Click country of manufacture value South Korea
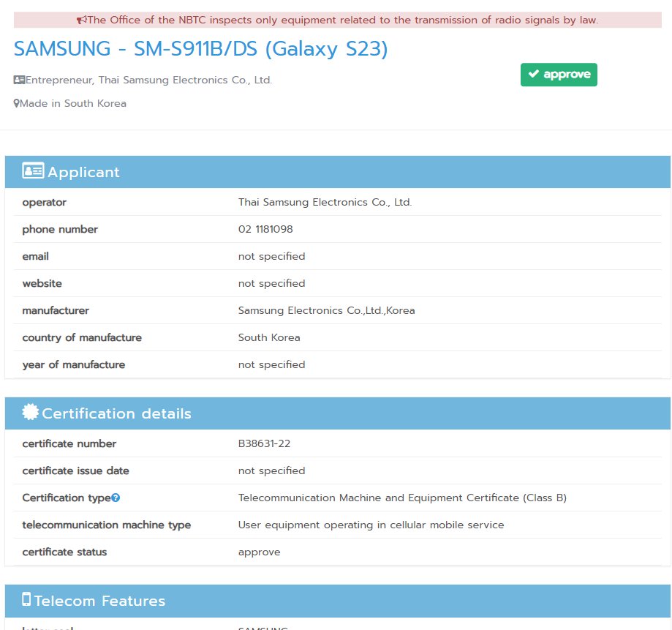The width and height of the screenshot is (672, 630). coord(269,337)
